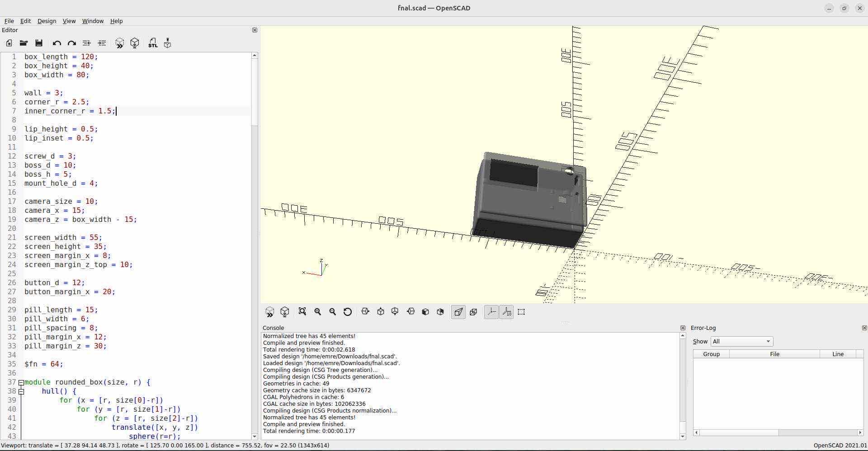The height and width of the screenshot is (451, 868).
Task: Click Preview in the viewport toolbar
Action: (x=270, y=312)
